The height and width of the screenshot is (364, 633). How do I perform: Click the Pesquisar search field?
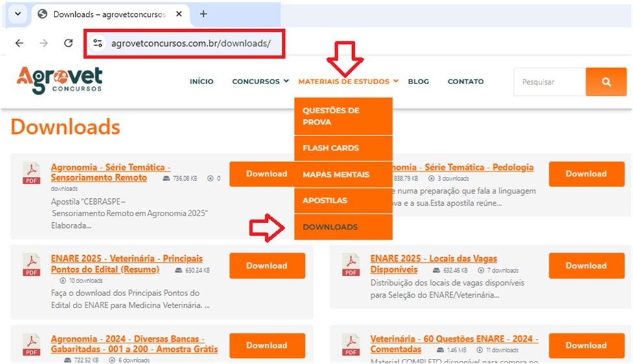tap(549, 82)
